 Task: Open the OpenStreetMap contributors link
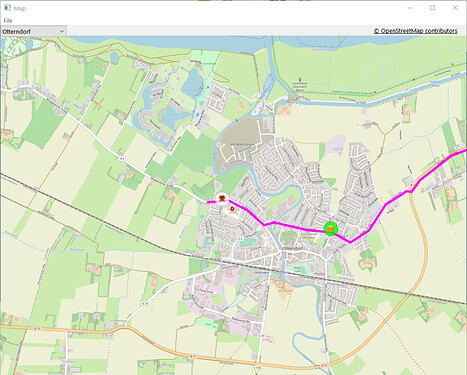(x=415, y=31)
